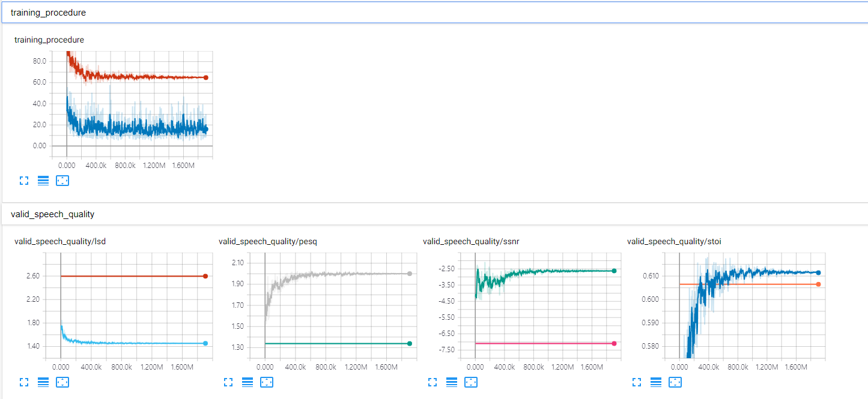Click the valid_speech_quality/stoi chart title
The height and width of the screenshot is (399, 868).
(673, 241)
